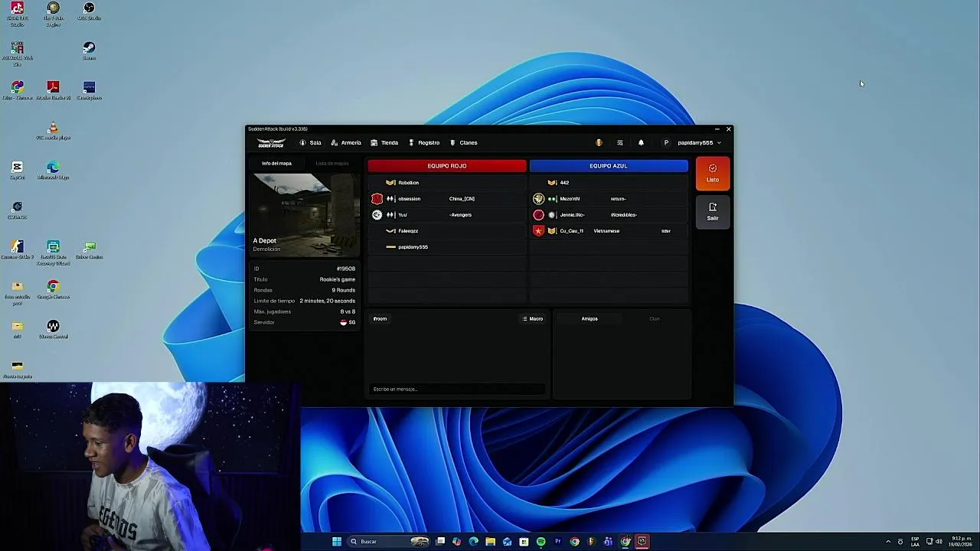Open Counter-Strike 2 desktop shortcut
980x551 pixels.
click(x=17, y=250)
